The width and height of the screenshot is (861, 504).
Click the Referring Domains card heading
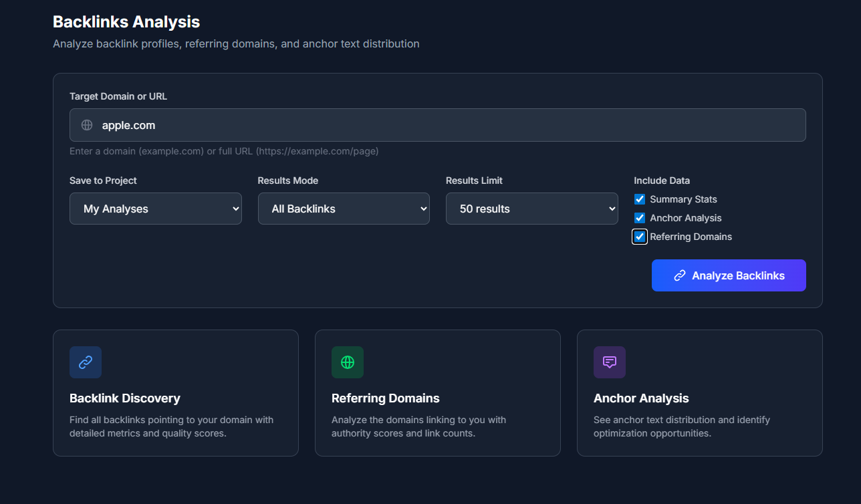[x=386, y=398]
